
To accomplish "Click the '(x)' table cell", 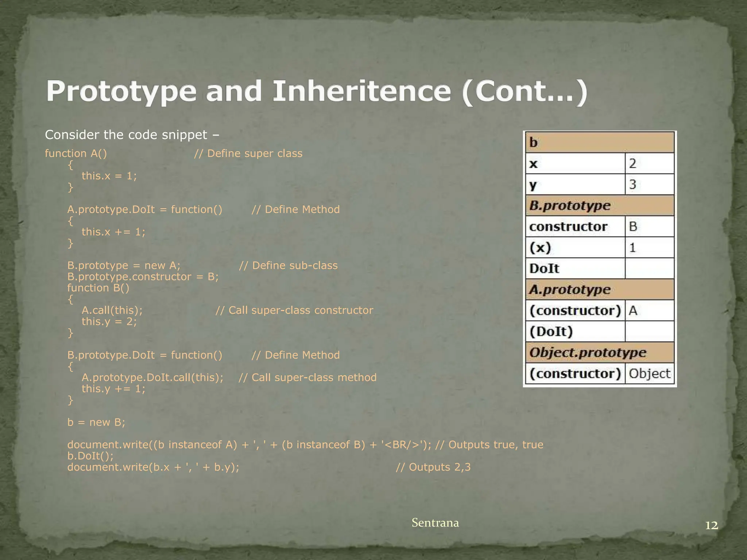I will pyautogui.click(x=575, y=248).
